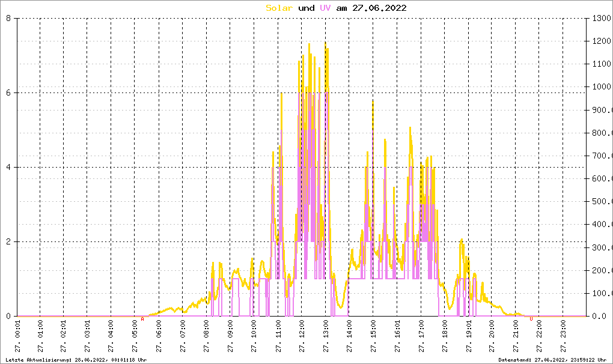This screenshot has width=613, height=364.
Task: Click the date '27.06.2022' in the chart title
Action: pos(379,8)
